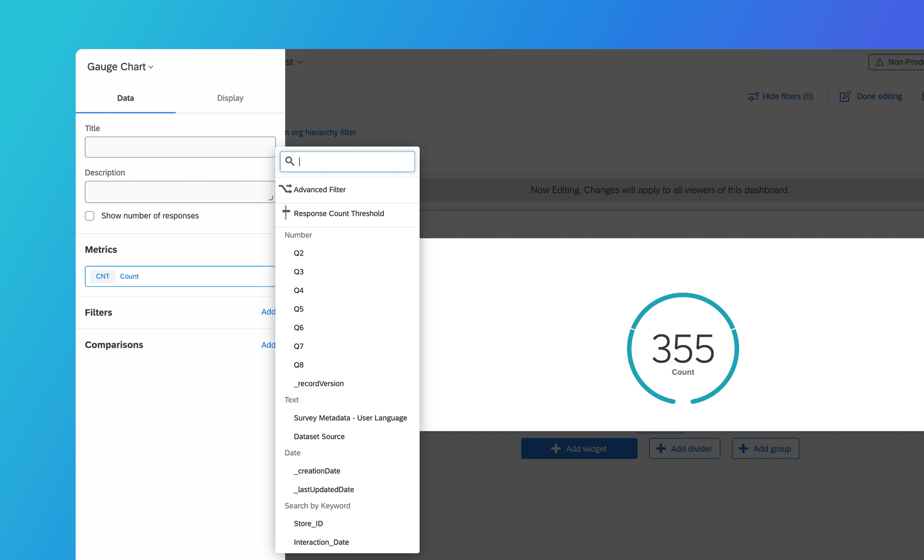Click the org hierarchy filter link
The image size is (924, 560).
[323, 132]
